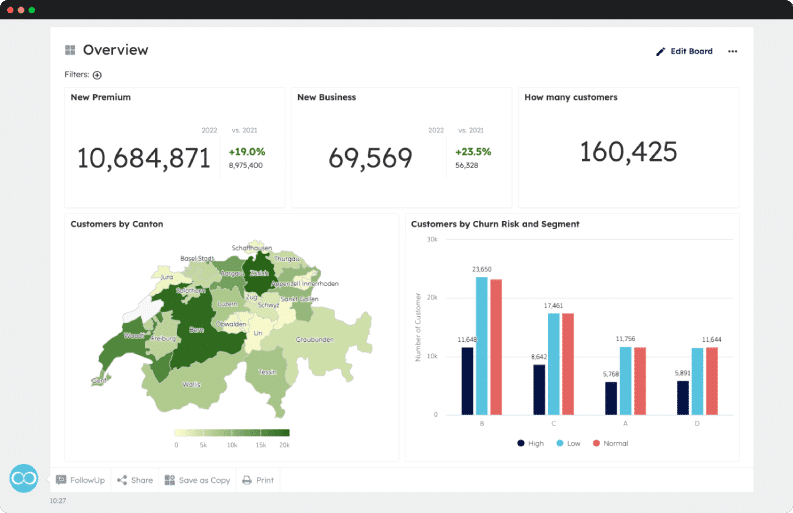Click the Edit Board label
793x513 pixels.
[x=691, y=51]
